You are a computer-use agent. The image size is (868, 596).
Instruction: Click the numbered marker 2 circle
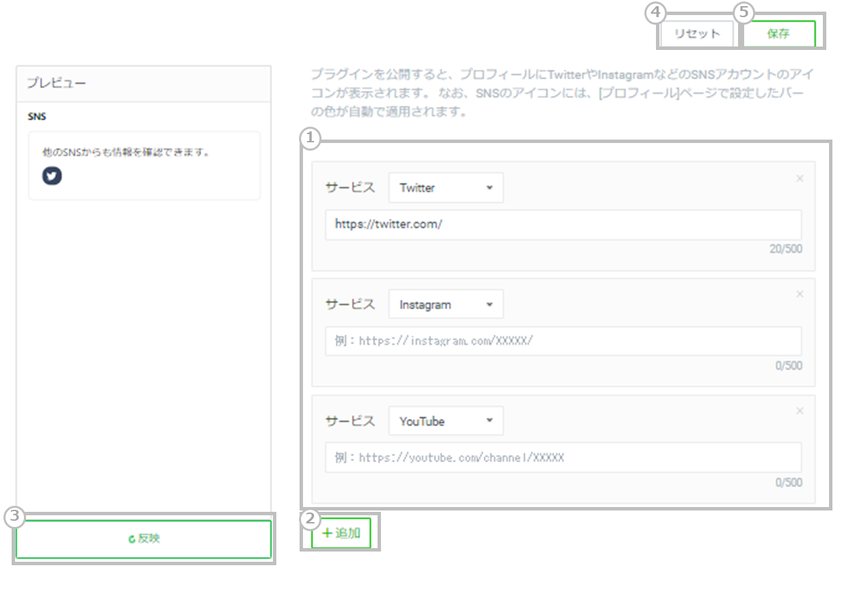point(311,519)
